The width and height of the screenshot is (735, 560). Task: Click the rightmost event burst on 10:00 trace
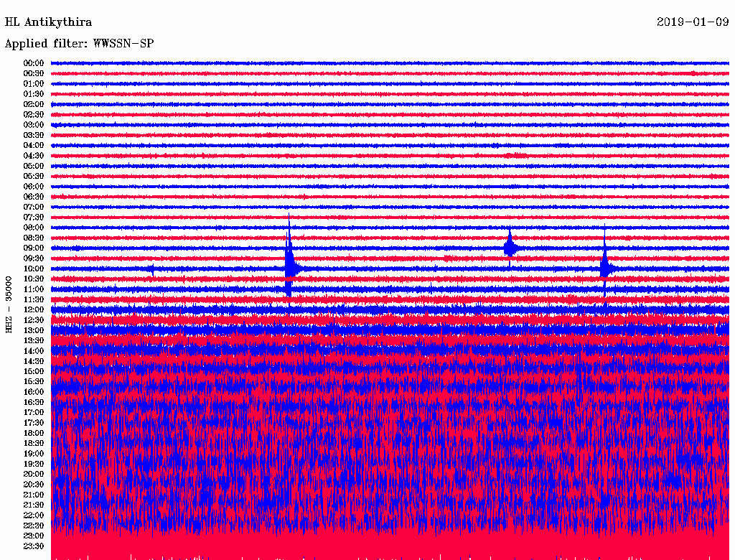pos(606,267)
